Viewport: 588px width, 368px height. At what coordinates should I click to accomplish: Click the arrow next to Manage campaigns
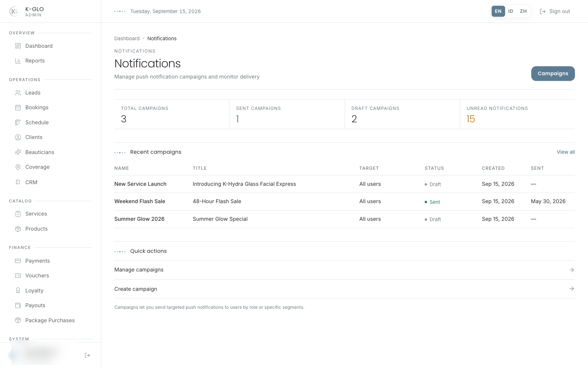572,270
